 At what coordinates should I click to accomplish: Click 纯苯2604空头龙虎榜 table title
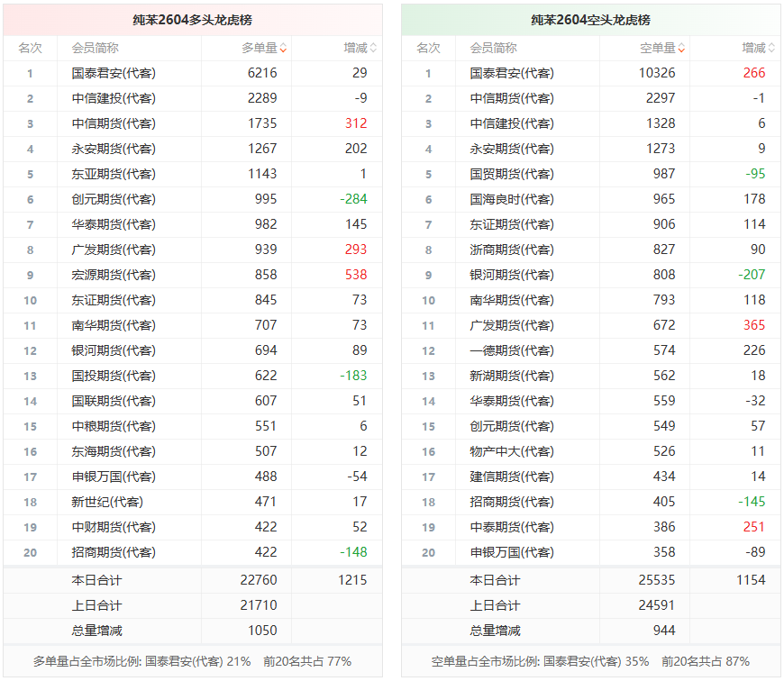pyautogui.click(x=590, y=20)
